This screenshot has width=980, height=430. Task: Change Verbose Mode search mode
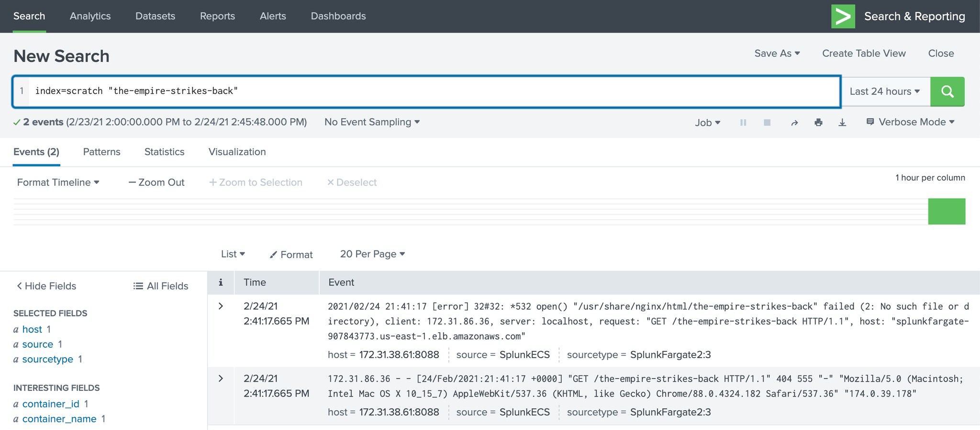(x=911, y=122)
